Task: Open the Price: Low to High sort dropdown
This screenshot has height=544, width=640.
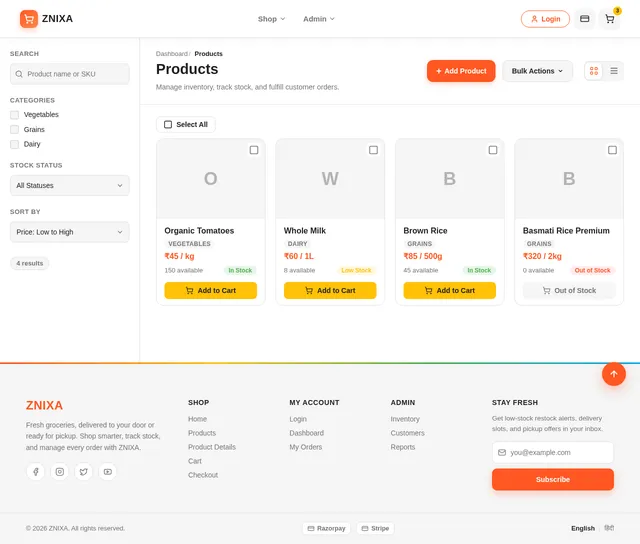Action: (70, 232)
